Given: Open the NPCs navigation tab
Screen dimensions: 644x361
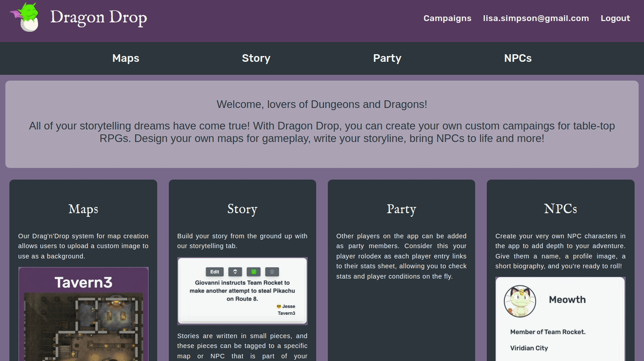Looking at the screenshot, I should pyautogui.click(x=518, y=58).
